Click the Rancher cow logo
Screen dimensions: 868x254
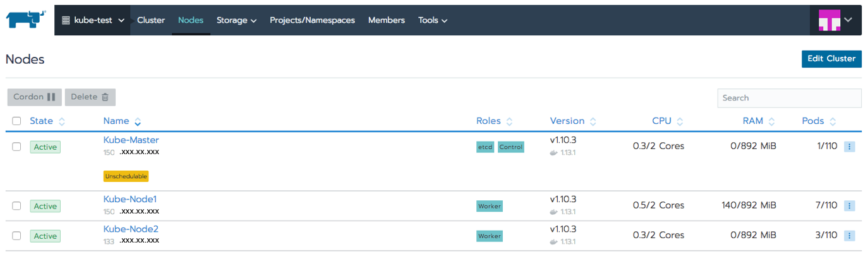tap(26, 20)
